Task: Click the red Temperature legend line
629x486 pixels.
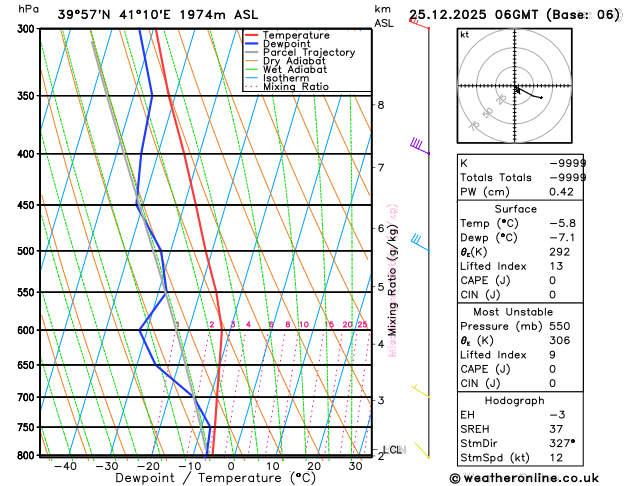Action: click(252, 35)
